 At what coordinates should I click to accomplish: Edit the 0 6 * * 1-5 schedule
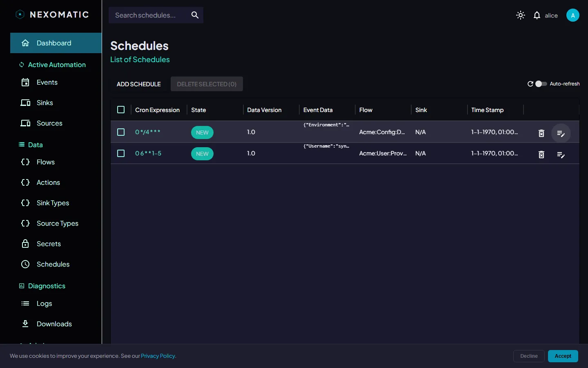coord(561,155)
